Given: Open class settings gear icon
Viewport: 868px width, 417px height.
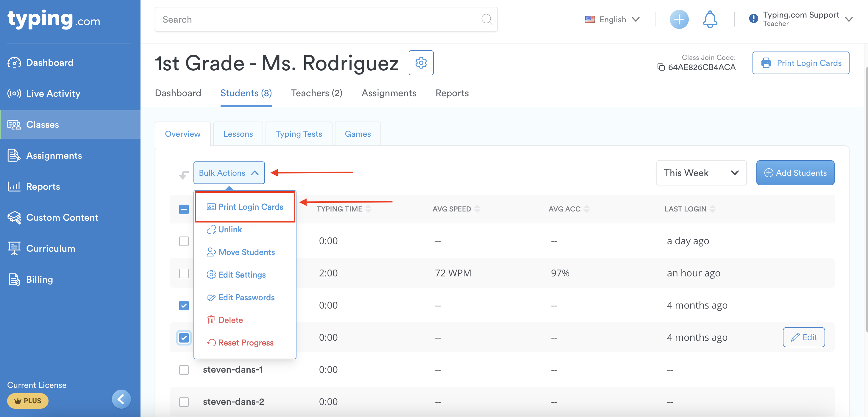Looking at the screenshot, I should point(421,63).
